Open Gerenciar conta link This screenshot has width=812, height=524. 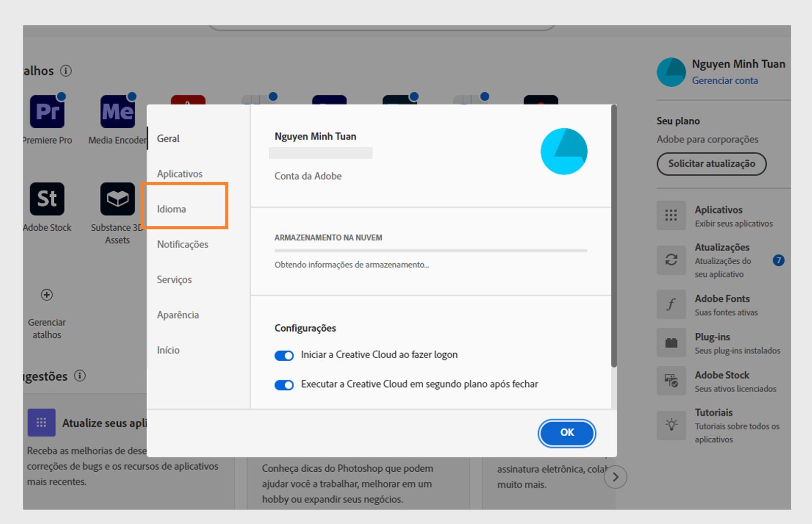click(x=725, y=80)
